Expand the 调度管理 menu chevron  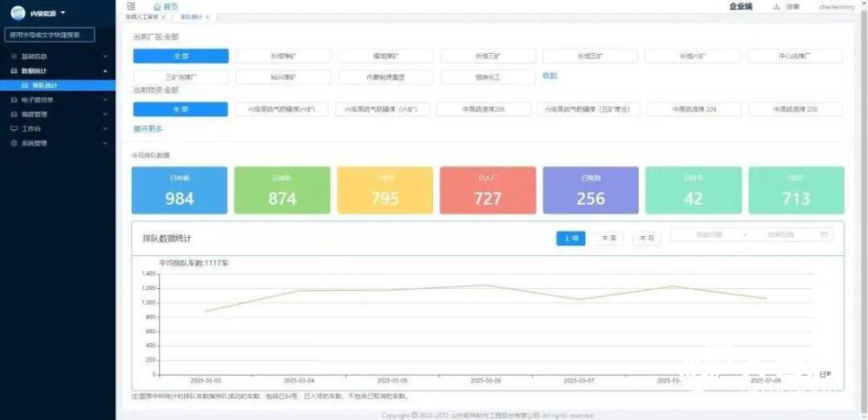[105, 115]
